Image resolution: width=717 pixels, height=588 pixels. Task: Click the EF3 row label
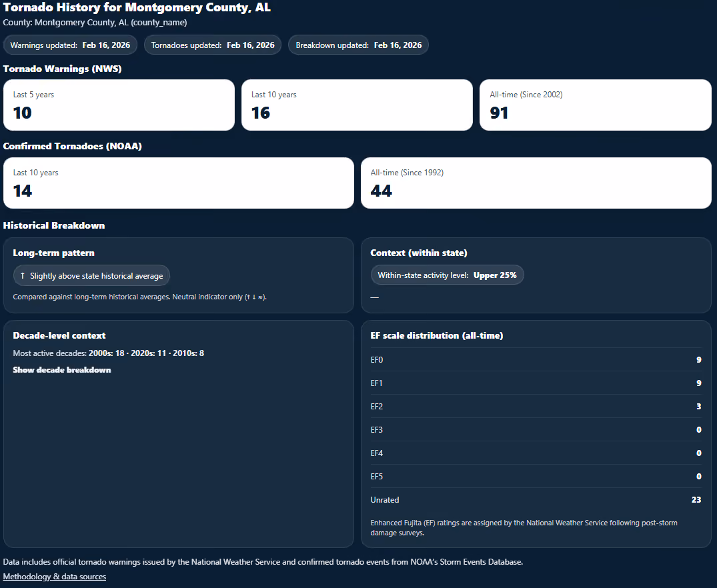[377, 430]
